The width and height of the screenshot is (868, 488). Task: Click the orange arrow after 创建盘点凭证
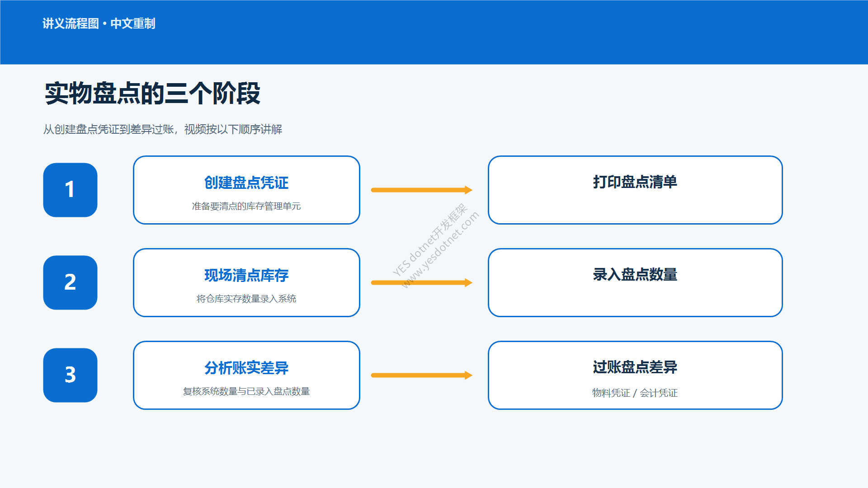coord(422,190)
